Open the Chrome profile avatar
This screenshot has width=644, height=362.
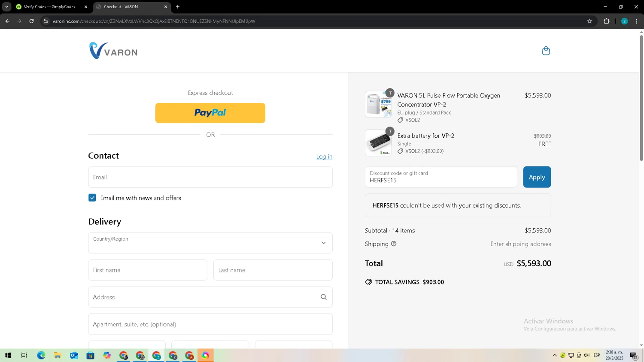point(625,21)
